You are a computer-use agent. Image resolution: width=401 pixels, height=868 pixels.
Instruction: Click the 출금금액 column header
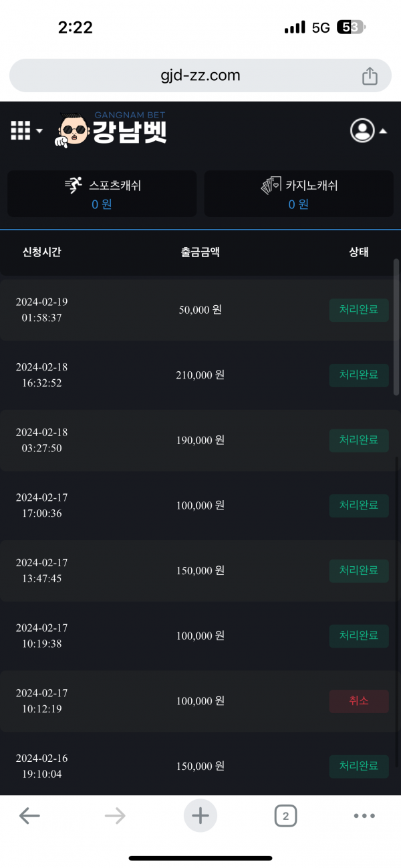pyautogui.click(x=200, y=252)
